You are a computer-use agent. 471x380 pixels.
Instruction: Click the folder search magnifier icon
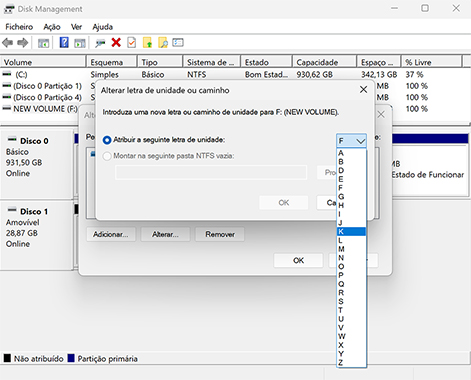[163, 43]
